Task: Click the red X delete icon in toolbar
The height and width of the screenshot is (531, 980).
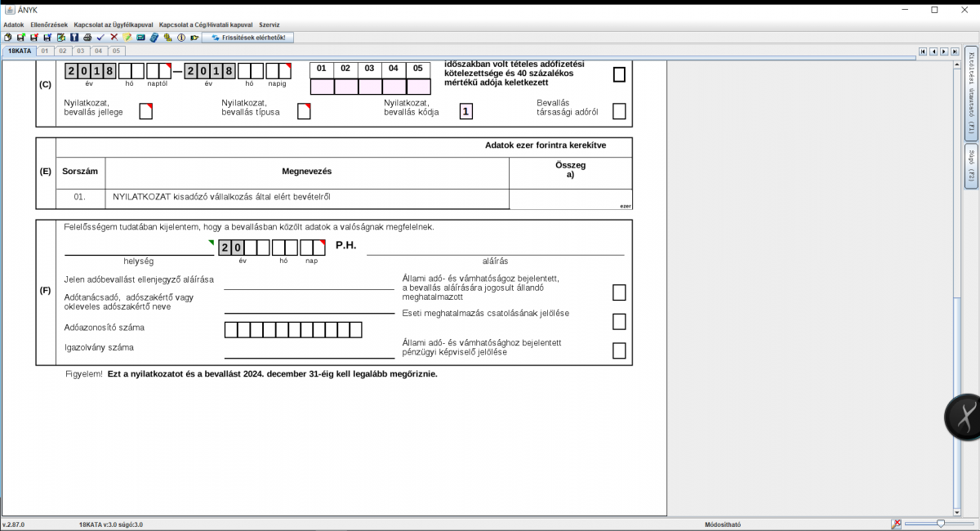Action: 114,38
